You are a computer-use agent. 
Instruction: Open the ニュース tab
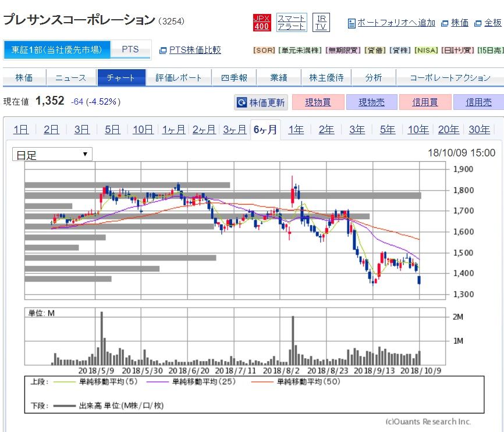71,78
